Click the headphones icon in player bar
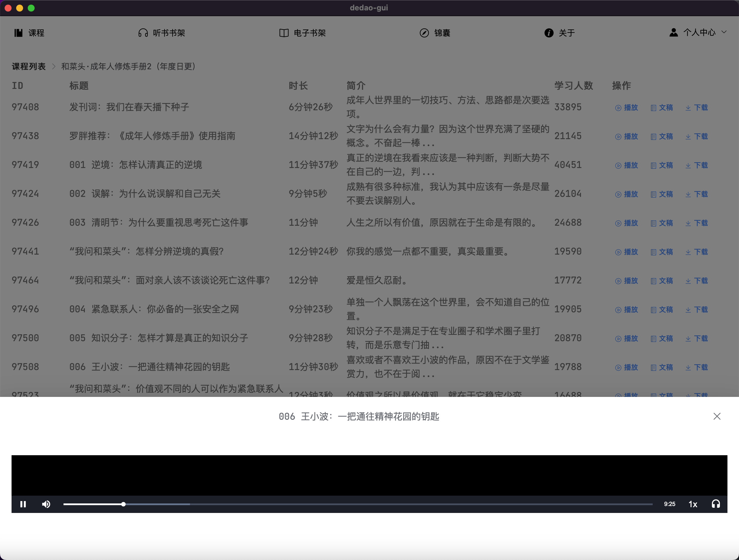This screenshot has width=739, height=560. tap(716, 504)
